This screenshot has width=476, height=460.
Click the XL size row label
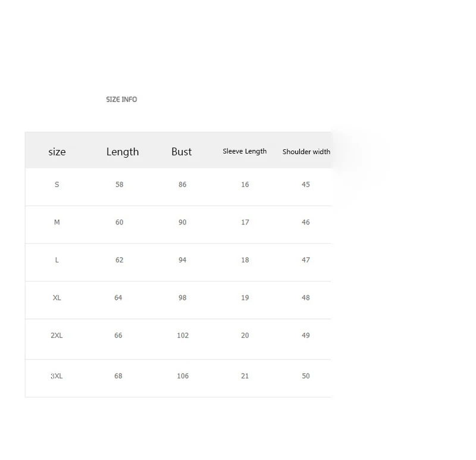pyautogui.click(x=57, y=298)
